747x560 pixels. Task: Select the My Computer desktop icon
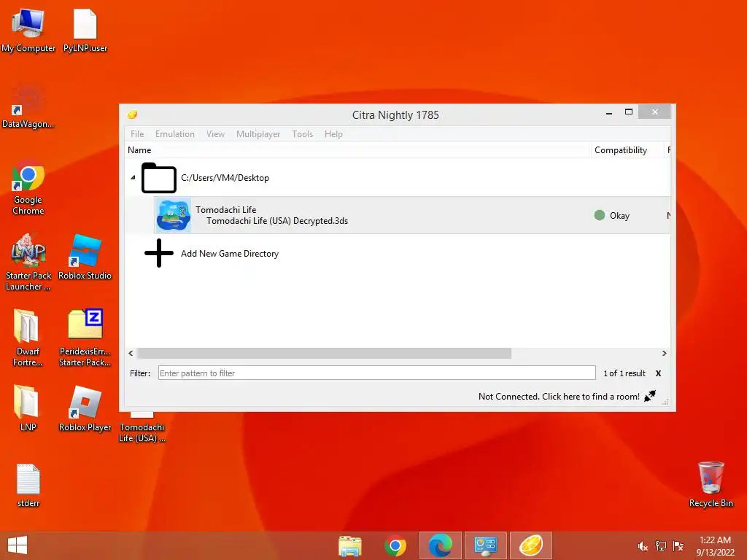point(28,31)
